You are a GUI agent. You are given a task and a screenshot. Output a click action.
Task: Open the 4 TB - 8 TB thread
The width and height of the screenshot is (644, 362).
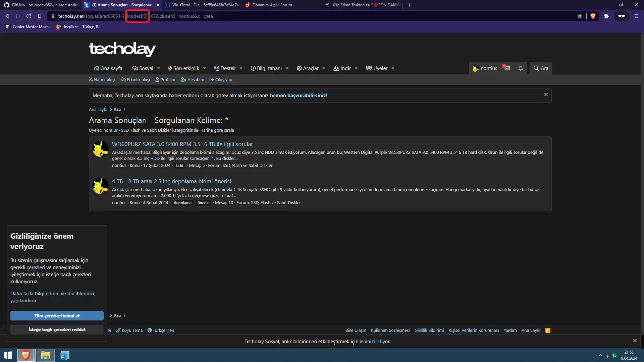pyautogui.click(x=171, y=181)
